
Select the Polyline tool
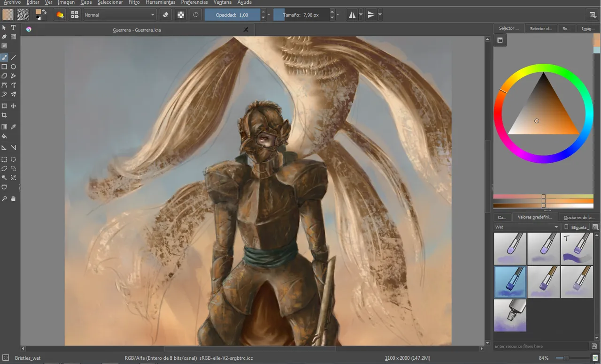pyautogui.click(x=14, y=76)
